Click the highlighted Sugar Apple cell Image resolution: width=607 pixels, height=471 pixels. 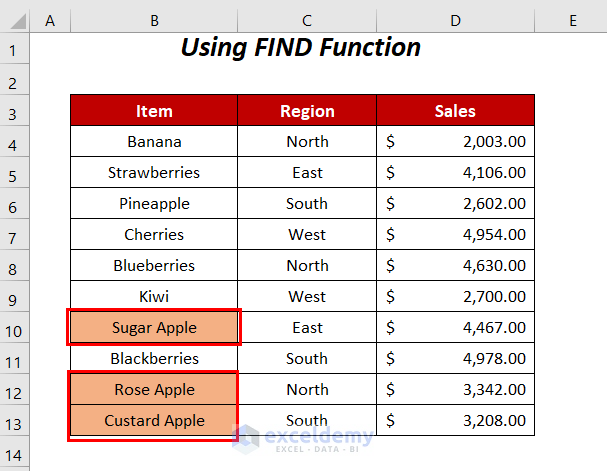click(x=154, y=327)
